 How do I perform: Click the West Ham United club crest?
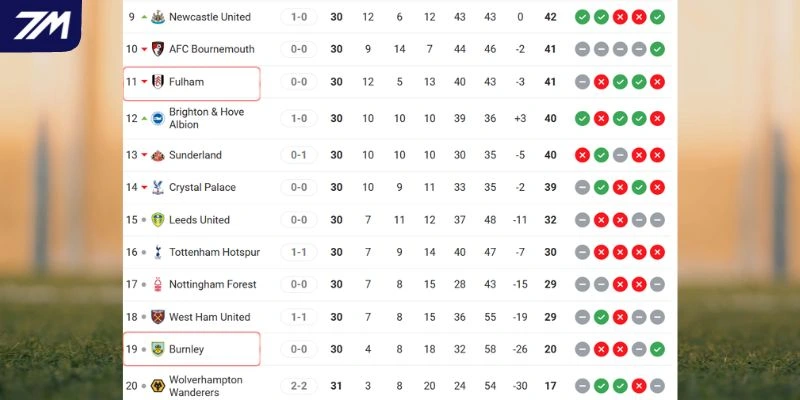pos(157,317)
